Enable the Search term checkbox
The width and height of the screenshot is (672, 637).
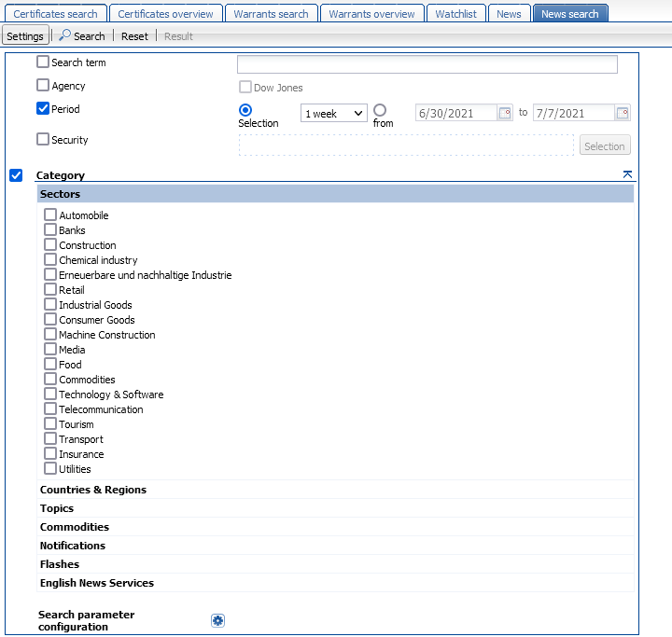click(x=43, y=62)
